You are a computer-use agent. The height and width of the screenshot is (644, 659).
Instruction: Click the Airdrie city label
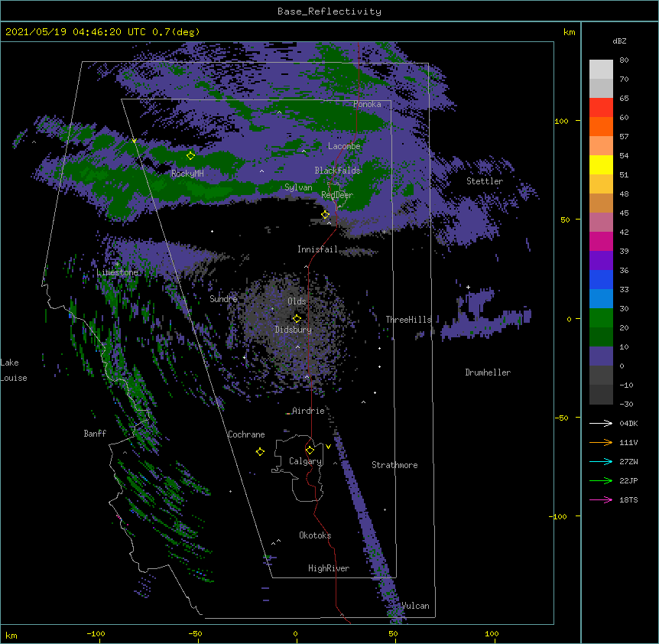click(308, 411)
